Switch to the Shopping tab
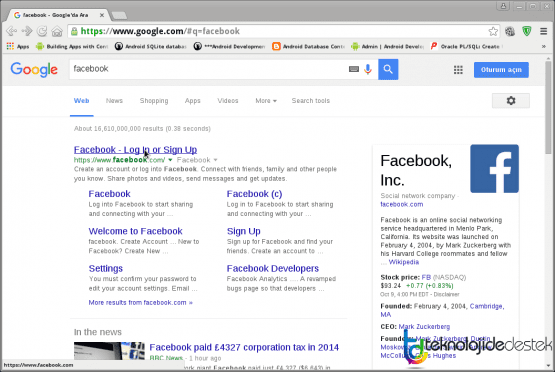 click(154, 101)
